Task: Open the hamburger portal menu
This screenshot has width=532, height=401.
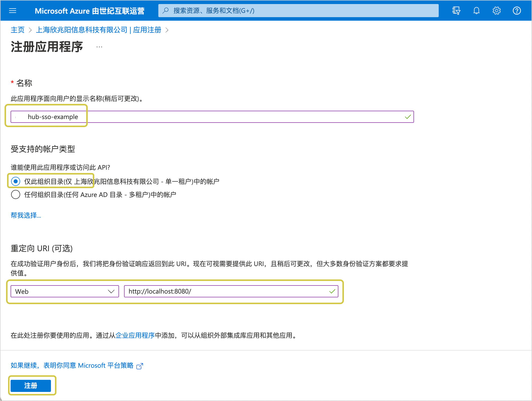Action: [13, 11]
